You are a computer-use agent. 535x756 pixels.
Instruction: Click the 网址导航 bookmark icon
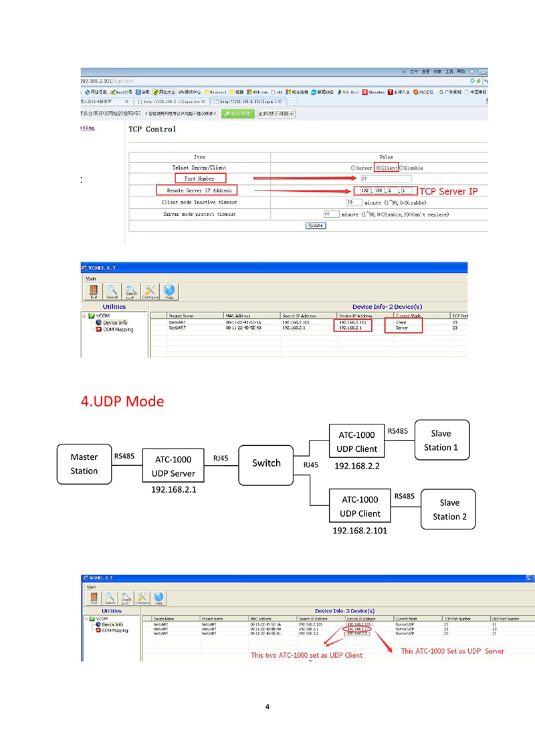click(x=88, y=92)
